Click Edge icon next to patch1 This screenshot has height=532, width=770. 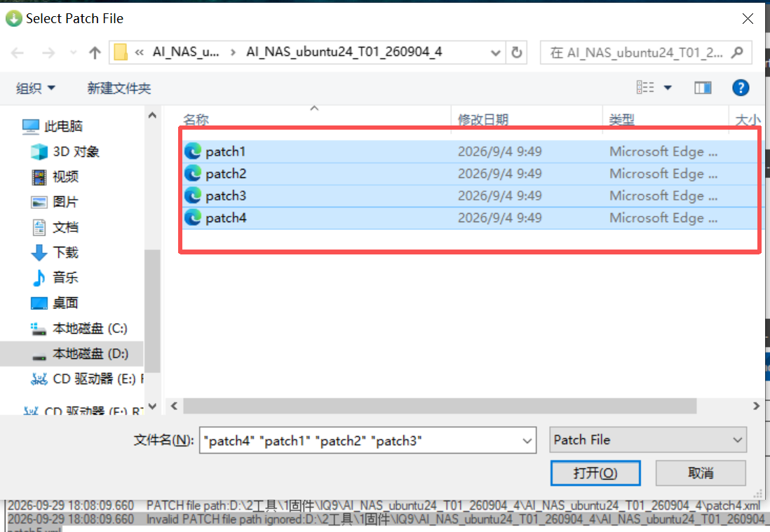[x=193, y=151]
